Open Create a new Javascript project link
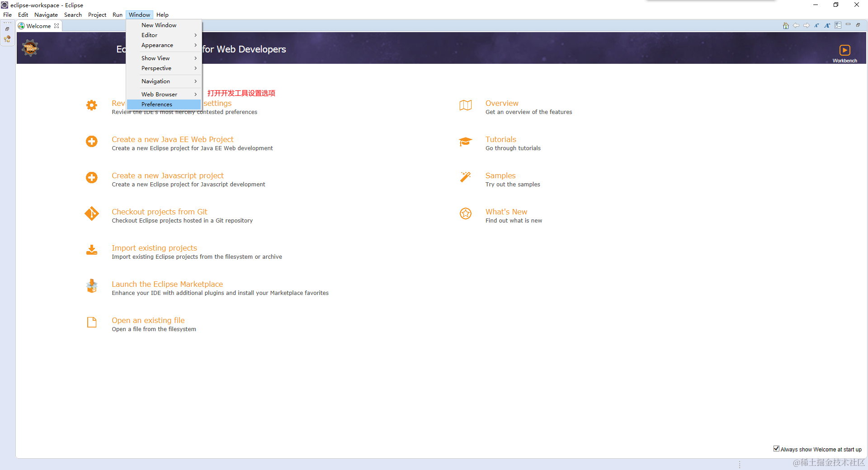868x470 pixels. (168, 176)
